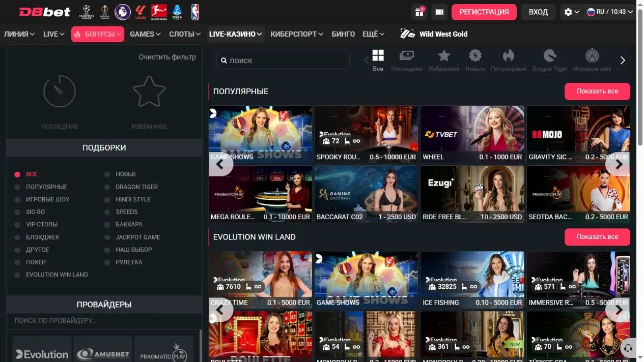Open the bet slip ticket icon
The width and height of the screenshot is (644, 362).
[439, 12]
